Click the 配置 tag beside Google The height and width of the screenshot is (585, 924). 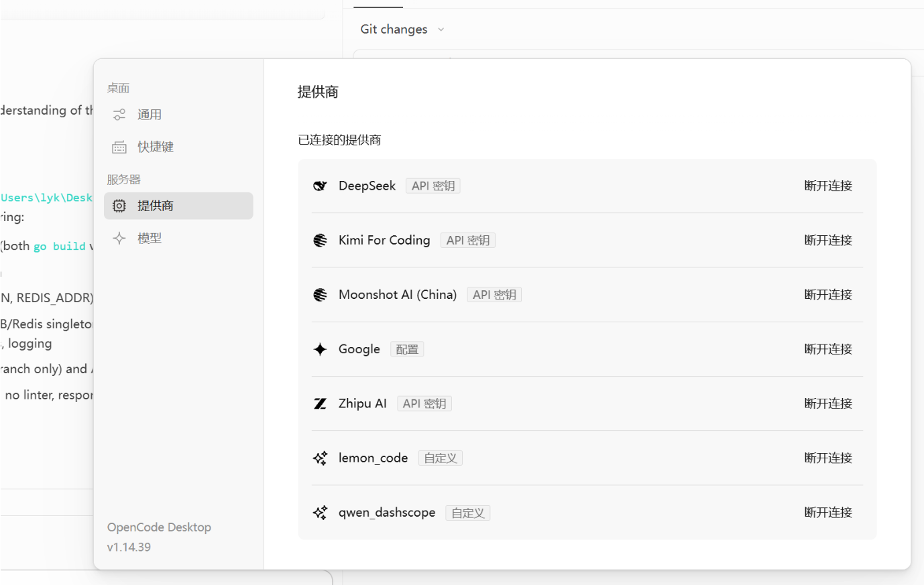[x=407, y=349]
